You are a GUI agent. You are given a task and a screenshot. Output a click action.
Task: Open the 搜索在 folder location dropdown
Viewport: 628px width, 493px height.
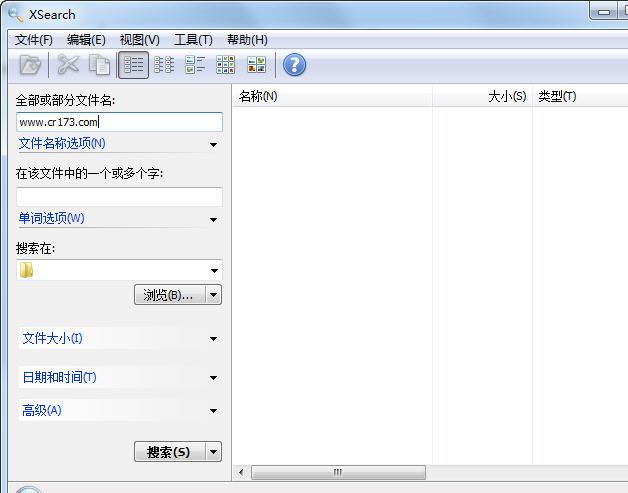click(213, 271)
